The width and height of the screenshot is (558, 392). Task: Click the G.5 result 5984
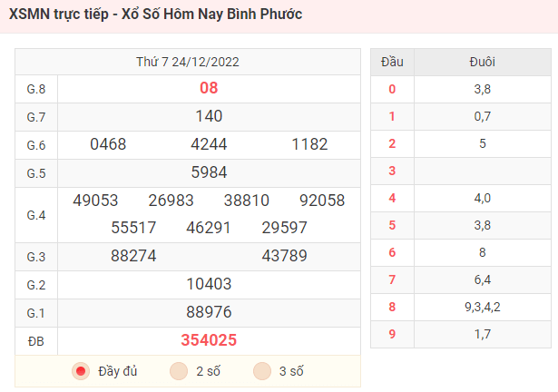click(209, 172)
